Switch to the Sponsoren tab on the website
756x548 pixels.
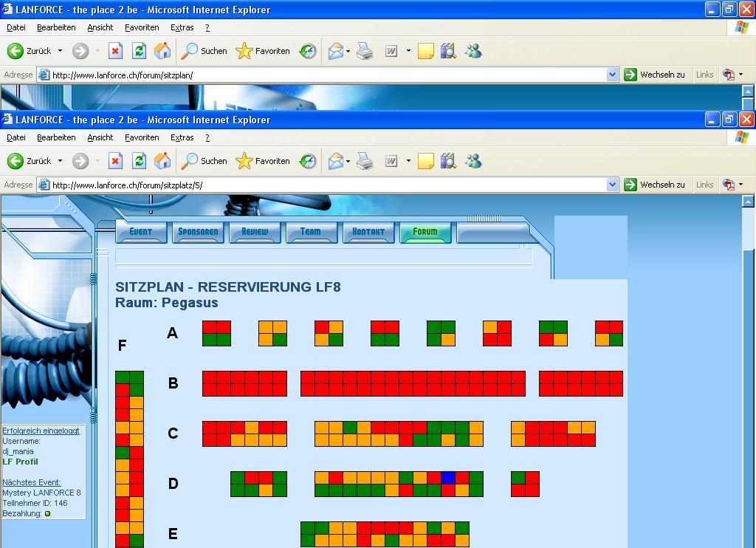198,232
